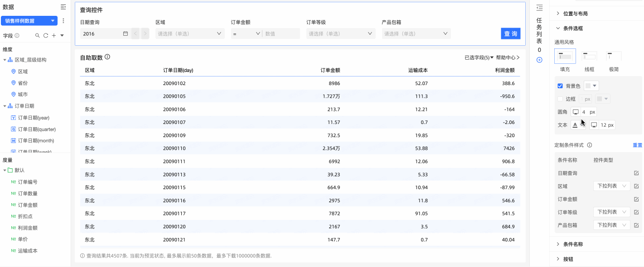Viewport: 644px width, 267px height.
Task: Choose the 线框 style thumbnail
Action: [x=589, y=56]
